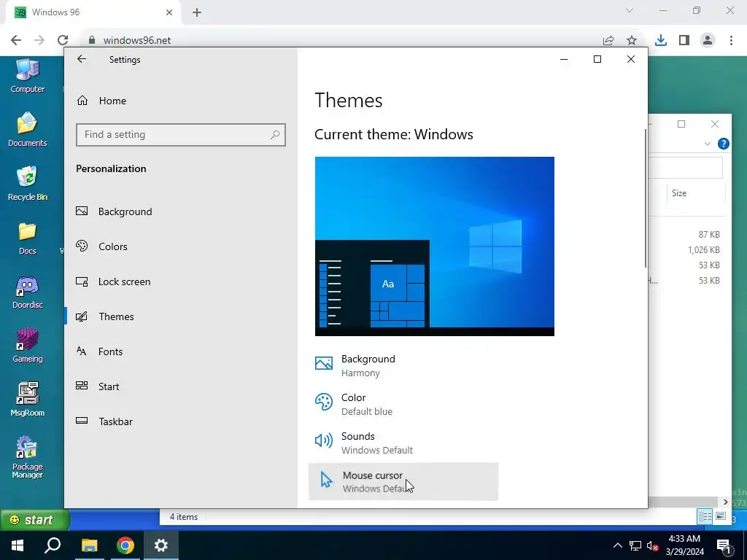Open taskbar Search magnifier

53,545
